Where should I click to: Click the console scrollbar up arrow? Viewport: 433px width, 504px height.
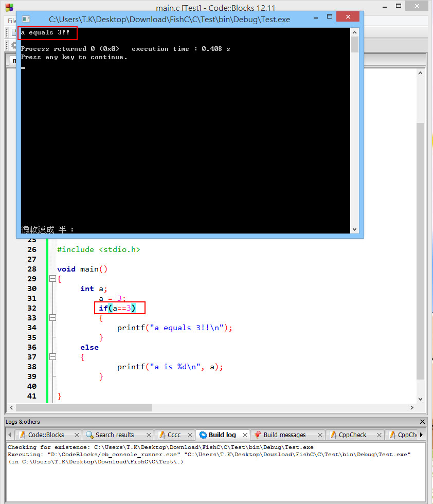354,32
